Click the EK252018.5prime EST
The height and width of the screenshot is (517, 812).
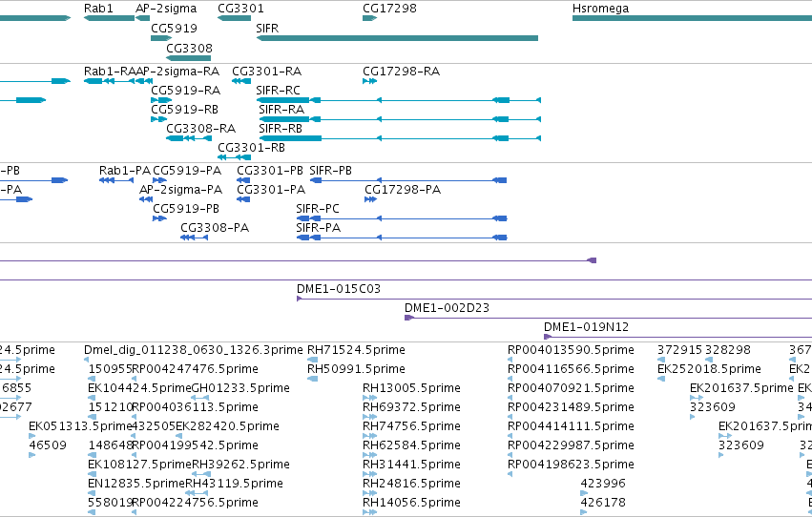click(x=661, y=379)
